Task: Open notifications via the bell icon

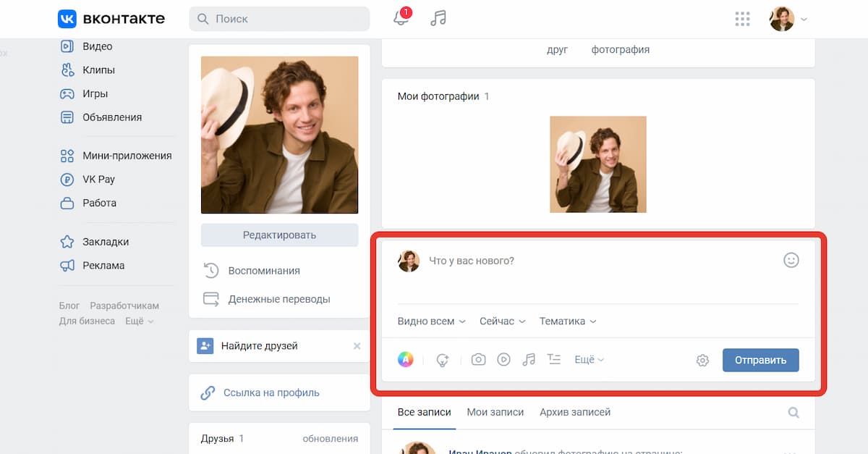Action: [401, 19]
